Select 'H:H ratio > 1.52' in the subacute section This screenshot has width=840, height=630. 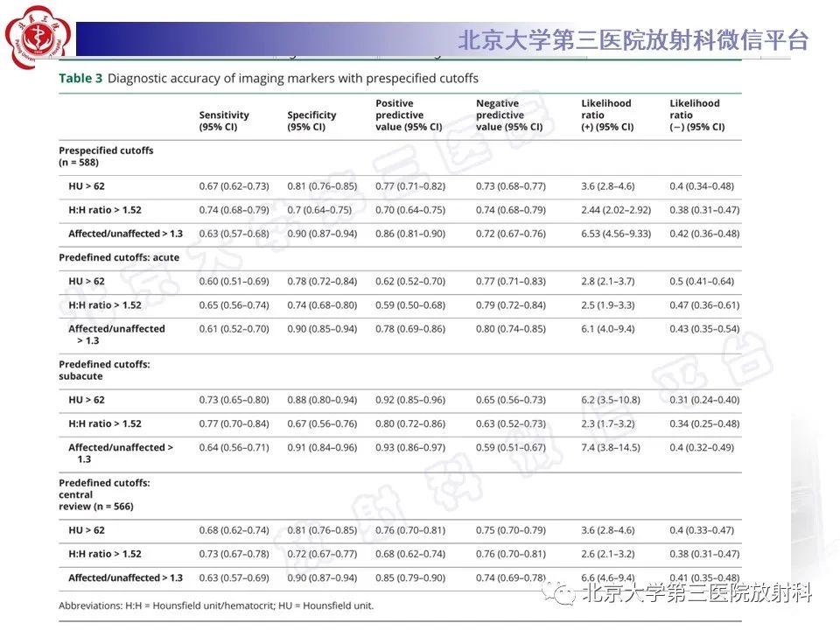tap(105, 423)
